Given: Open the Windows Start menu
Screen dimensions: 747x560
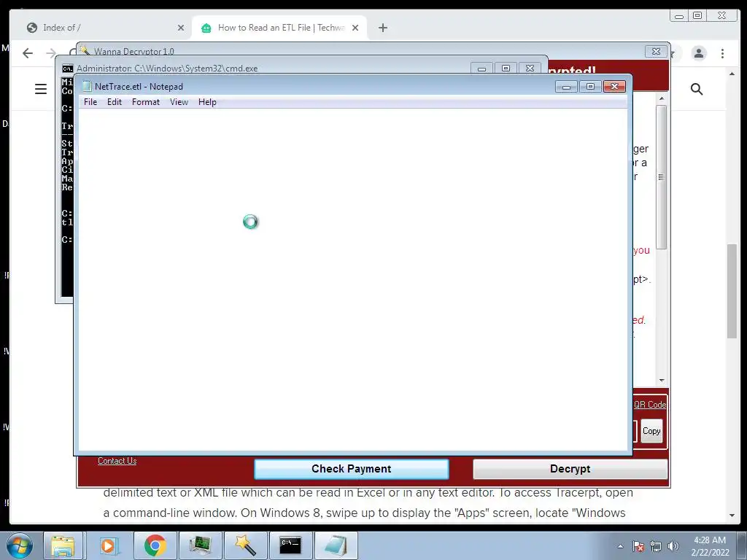Looking at the screenshot, I should 19,545.
